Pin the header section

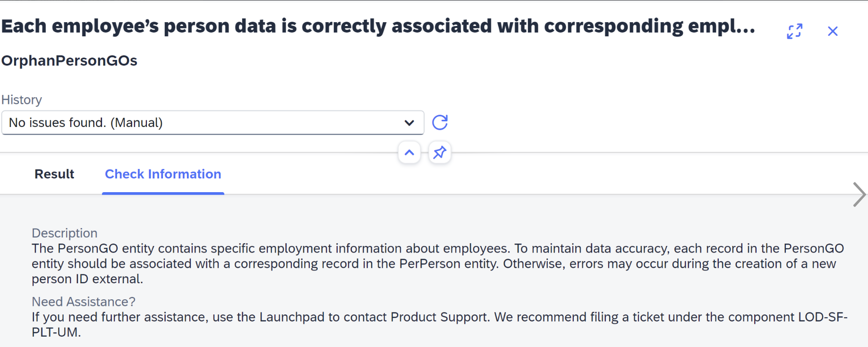point(440,152)
